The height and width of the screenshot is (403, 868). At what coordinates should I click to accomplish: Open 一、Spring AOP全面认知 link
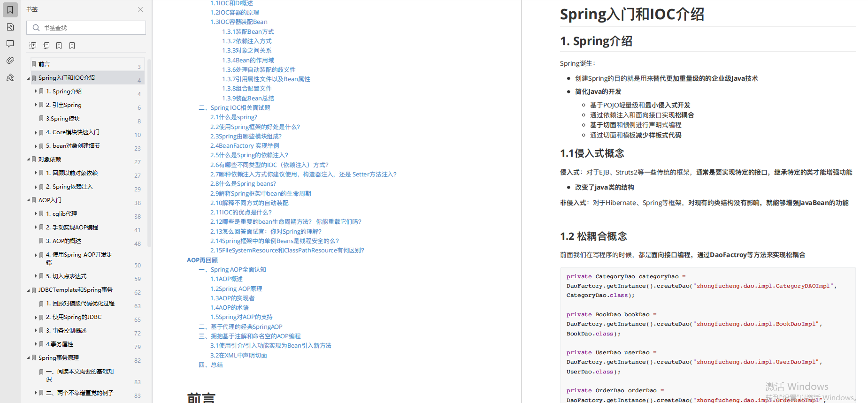pyautogui.click(x=232, y=270)
